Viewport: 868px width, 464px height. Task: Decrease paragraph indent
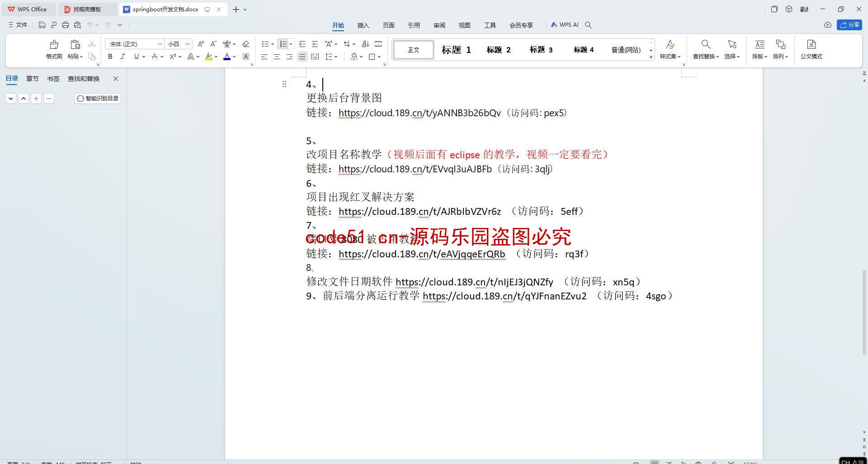pos(302,44)
